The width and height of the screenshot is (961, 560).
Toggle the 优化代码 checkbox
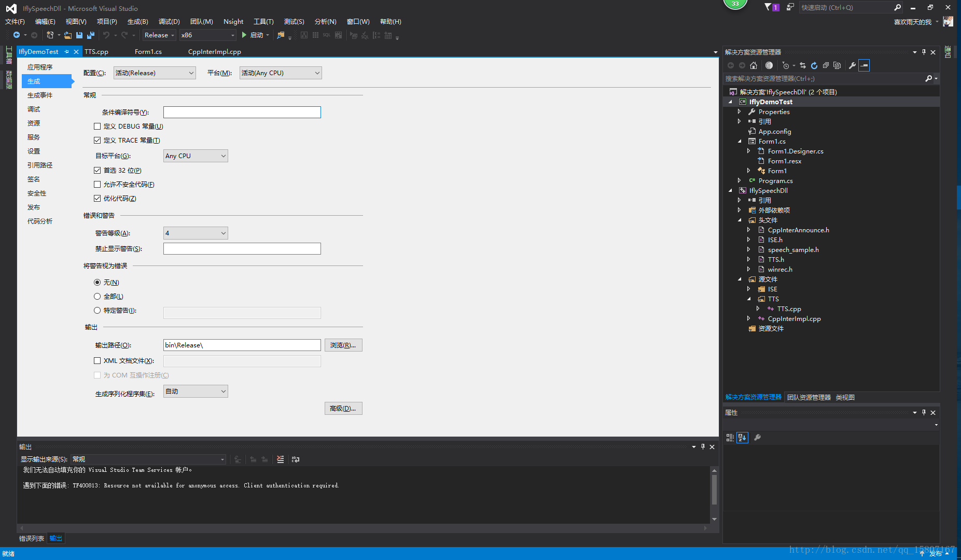pos(97,199)
